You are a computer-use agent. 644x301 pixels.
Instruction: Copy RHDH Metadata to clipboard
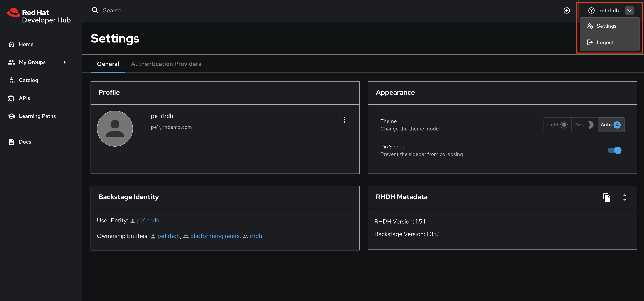(x=607, y=197)
